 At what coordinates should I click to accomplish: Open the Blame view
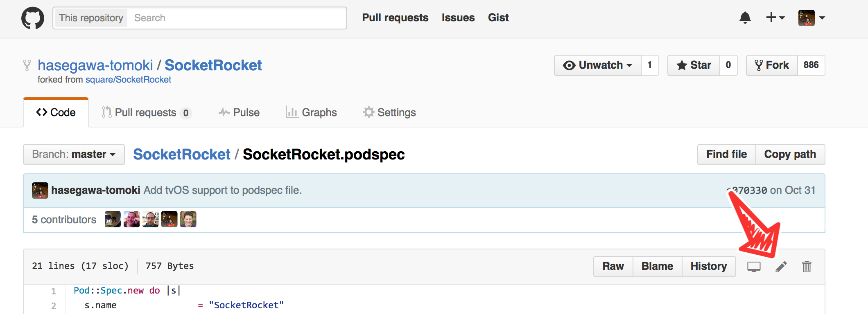pyautogui.click(x=657, y=267)
